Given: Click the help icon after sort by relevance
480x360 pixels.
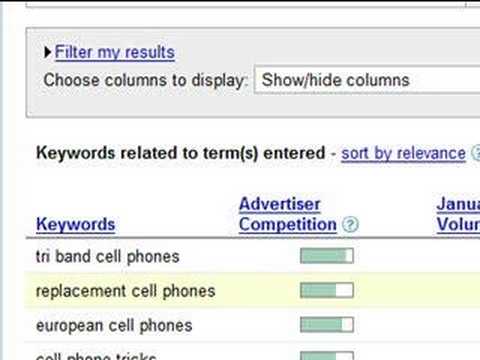Looking at the screenshot, I should coord(476,153).
